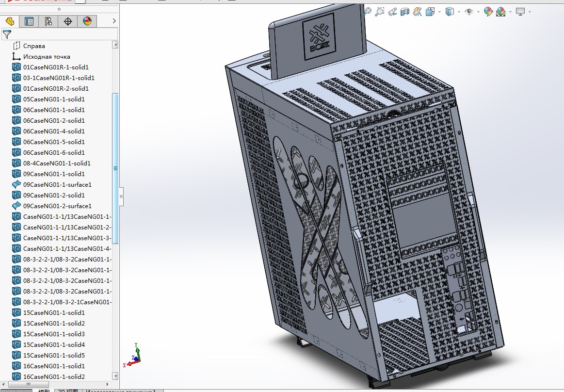The width and height of the screenshot is (564, 392).
Task: Select body 16CaseNG01-1-solid1
Action: pos(54,366)
